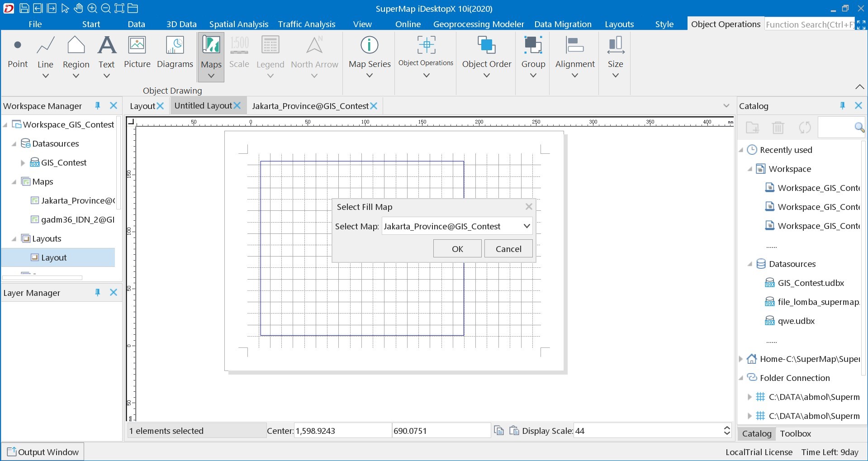Select the Layout item under Layouts

tap(54, 258)
